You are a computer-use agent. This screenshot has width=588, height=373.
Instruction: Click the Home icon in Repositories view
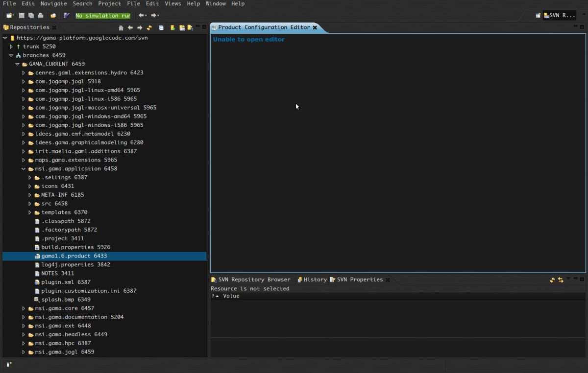pyautogui.click(x=121, y=27)
